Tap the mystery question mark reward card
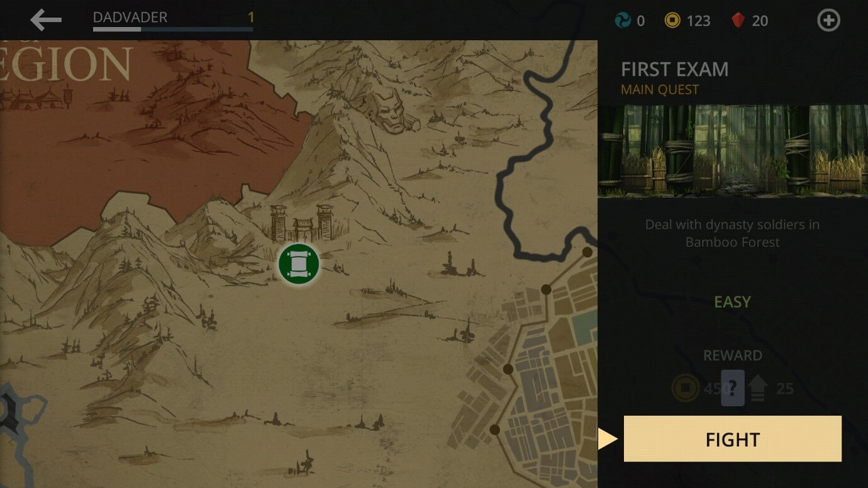Viewport: 868px width, 488px height. (x=733, y=388)
